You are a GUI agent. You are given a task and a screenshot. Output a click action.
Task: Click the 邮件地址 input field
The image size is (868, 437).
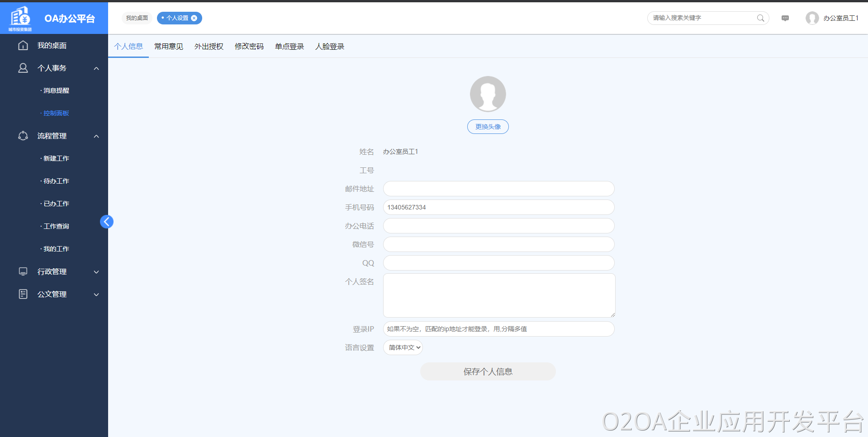(x=498, y=189)
